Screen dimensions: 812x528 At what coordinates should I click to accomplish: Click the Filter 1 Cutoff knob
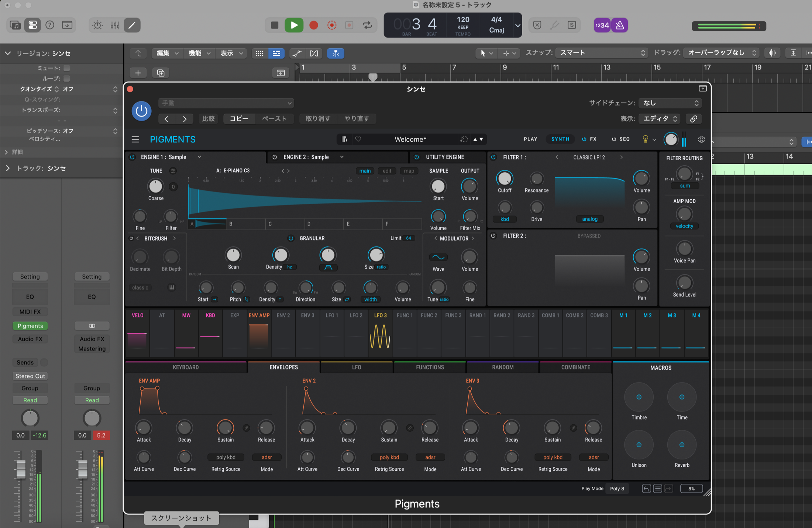point(505,179)
